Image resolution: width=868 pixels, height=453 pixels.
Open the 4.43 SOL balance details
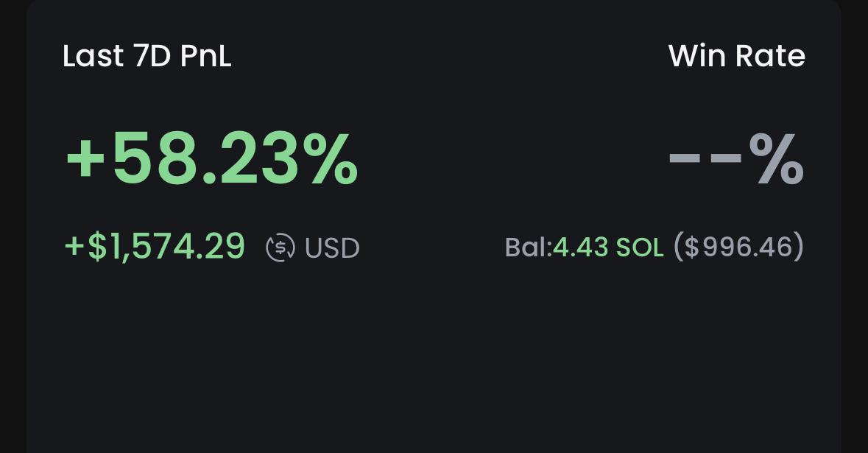point(608,247)
